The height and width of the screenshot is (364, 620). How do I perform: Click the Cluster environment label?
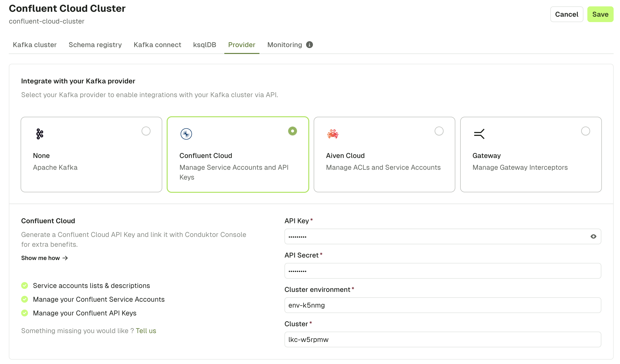coord(317,290)
